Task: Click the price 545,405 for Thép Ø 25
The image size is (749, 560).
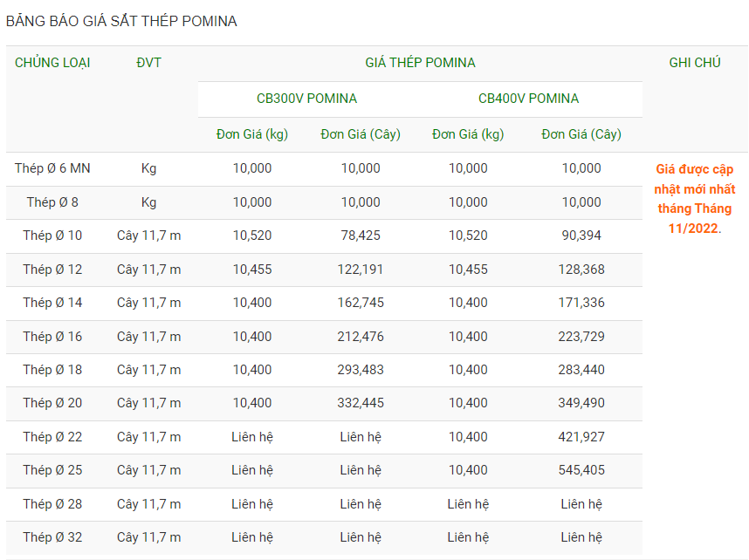Action: [x=581, y=471]
